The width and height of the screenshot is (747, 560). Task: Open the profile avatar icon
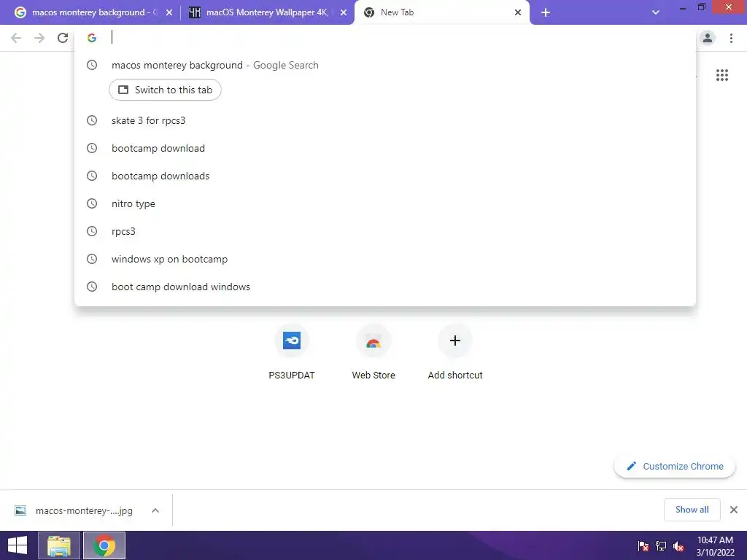(x=708, y=38)
